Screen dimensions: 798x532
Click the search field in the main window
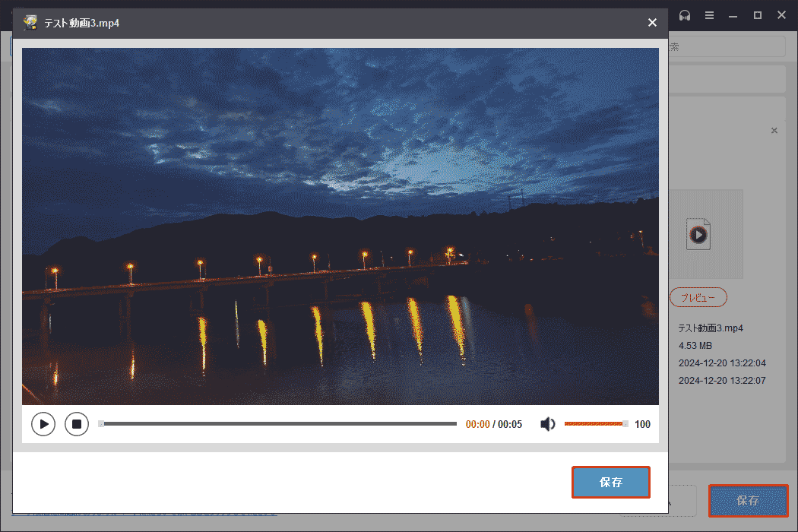(x=730, y=47)
